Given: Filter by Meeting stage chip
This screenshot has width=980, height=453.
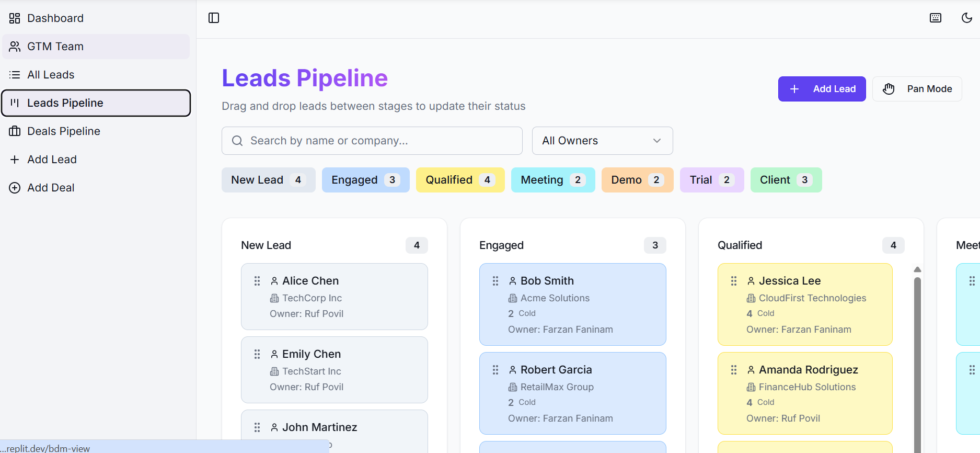Looking at the screenshot, I should click(553, 180).
